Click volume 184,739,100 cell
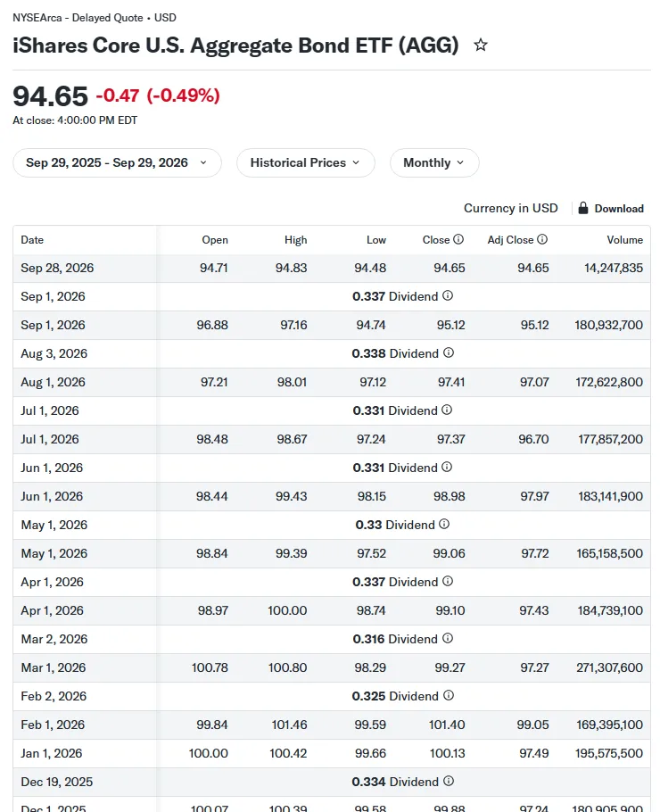Viewport: 660px width, 812px height. [610, 610]
